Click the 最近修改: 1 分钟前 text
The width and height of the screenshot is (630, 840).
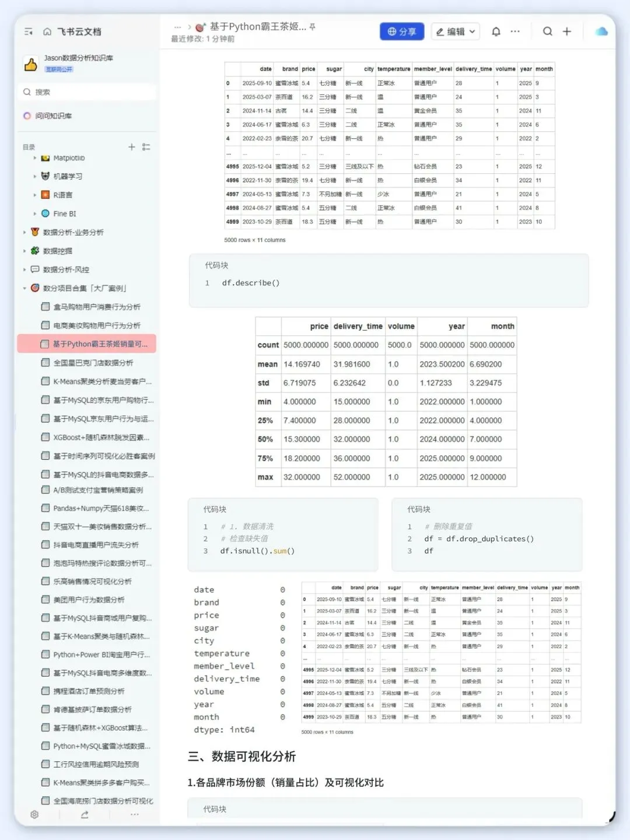click(202, 39)
